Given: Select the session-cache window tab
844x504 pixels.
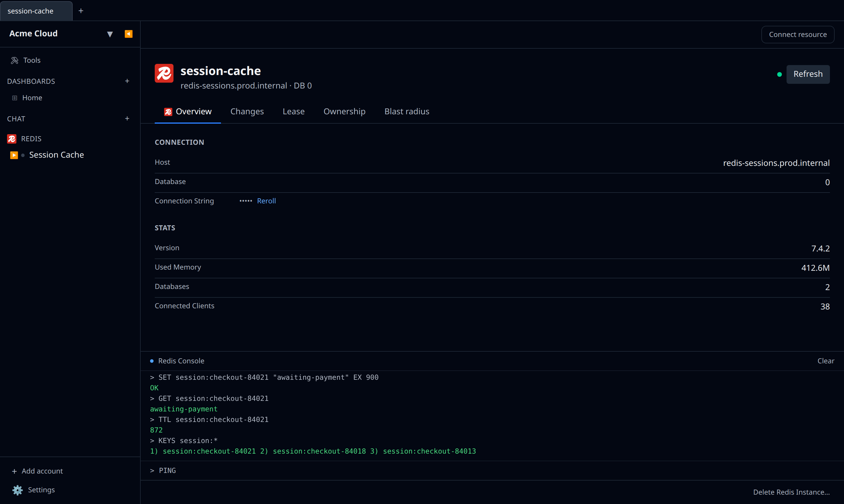Looking at the screenshot, I should (36, 11).
